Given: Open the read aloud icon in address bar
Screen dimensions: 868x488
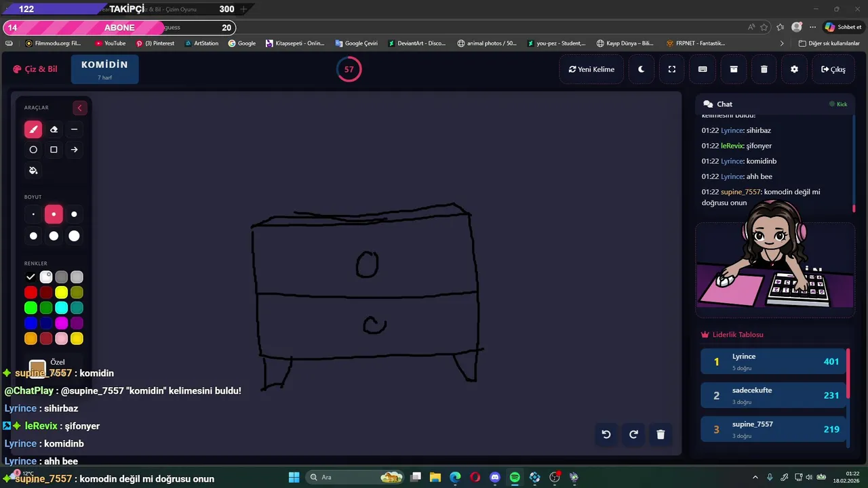Looking at the screenshot, I should (x=751, y=27).
